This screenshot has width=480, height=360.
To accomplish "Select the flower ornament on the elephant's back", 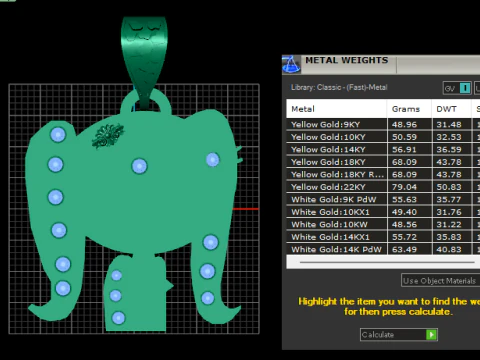I will click(108, 136).
